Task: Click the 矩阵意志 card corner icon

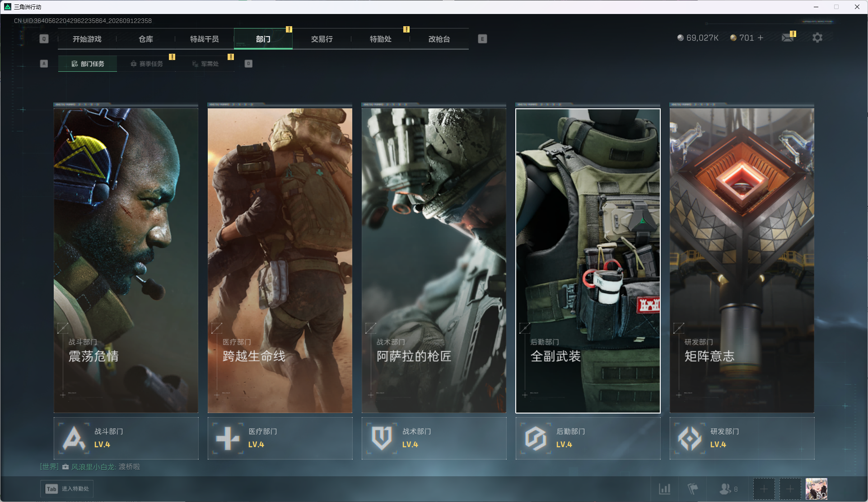Action: point(679,328)
